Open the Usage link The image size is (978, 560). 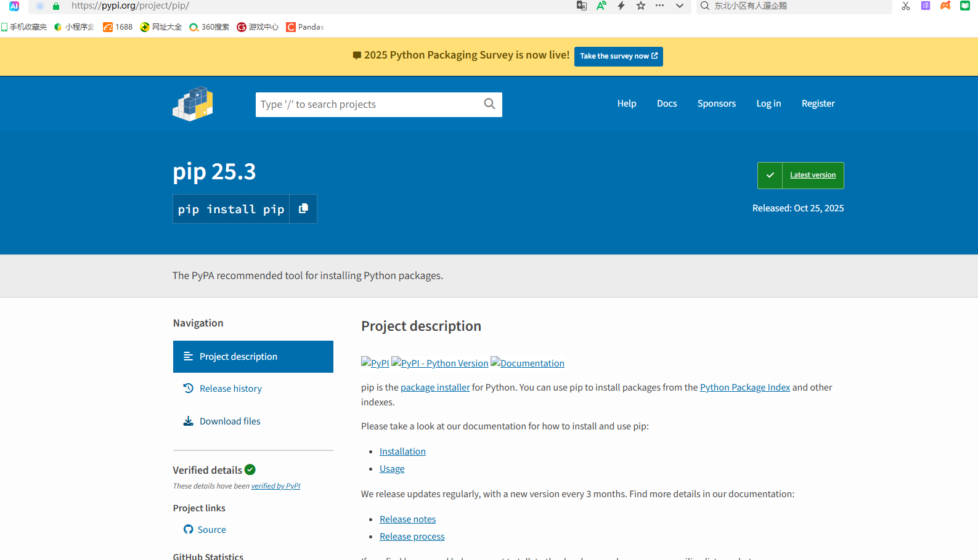tap(392, 469)
